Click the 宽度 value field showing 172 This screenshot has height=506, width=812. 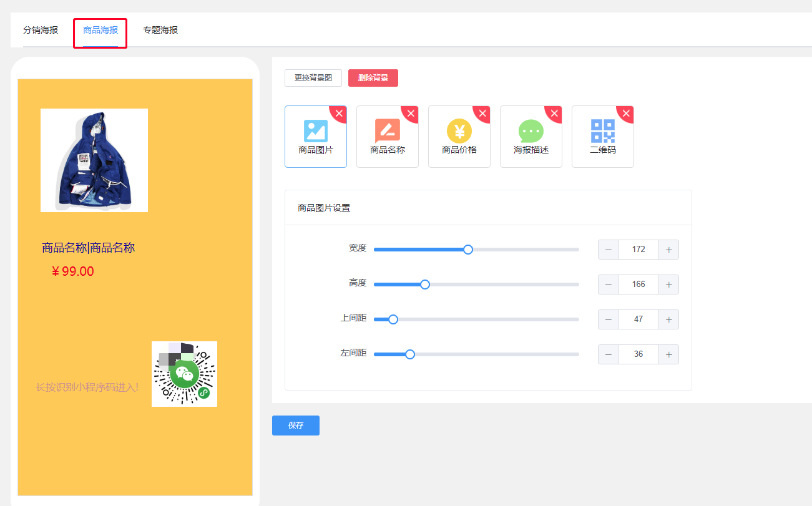pos(638,250)
